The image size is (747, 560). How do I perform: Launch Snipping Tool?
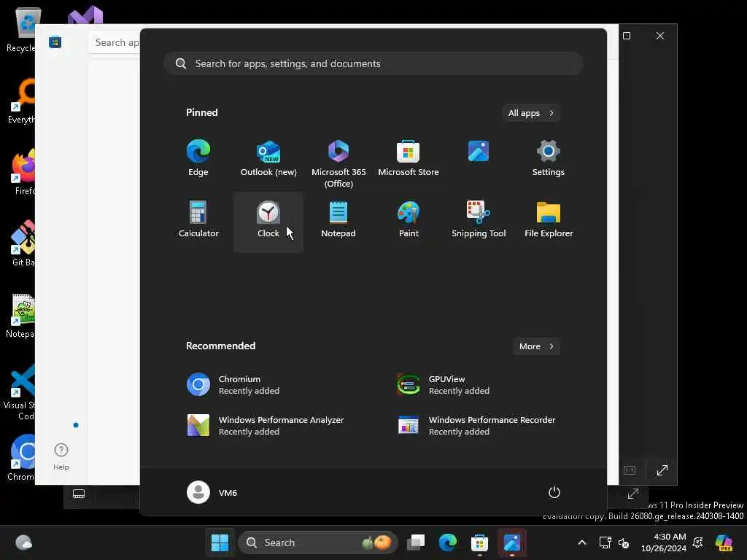(479, 219)
